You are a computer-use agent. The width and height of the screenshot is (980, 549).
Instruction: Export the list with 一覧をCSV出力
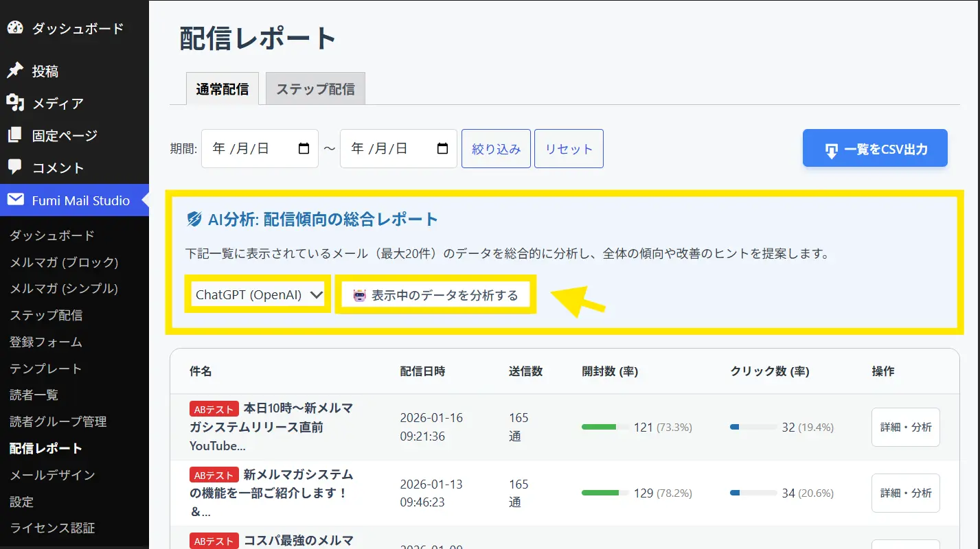click(x=875, y=148)
